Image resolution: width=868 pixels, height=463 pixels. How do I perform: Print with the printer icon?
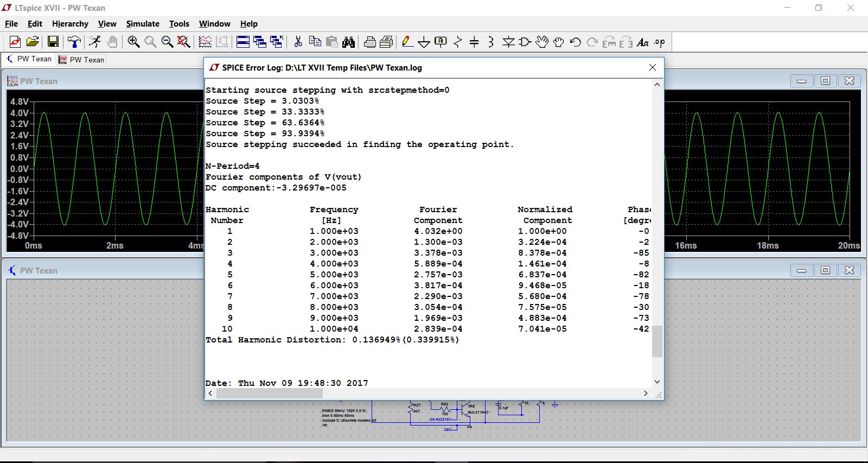point(370,42)
